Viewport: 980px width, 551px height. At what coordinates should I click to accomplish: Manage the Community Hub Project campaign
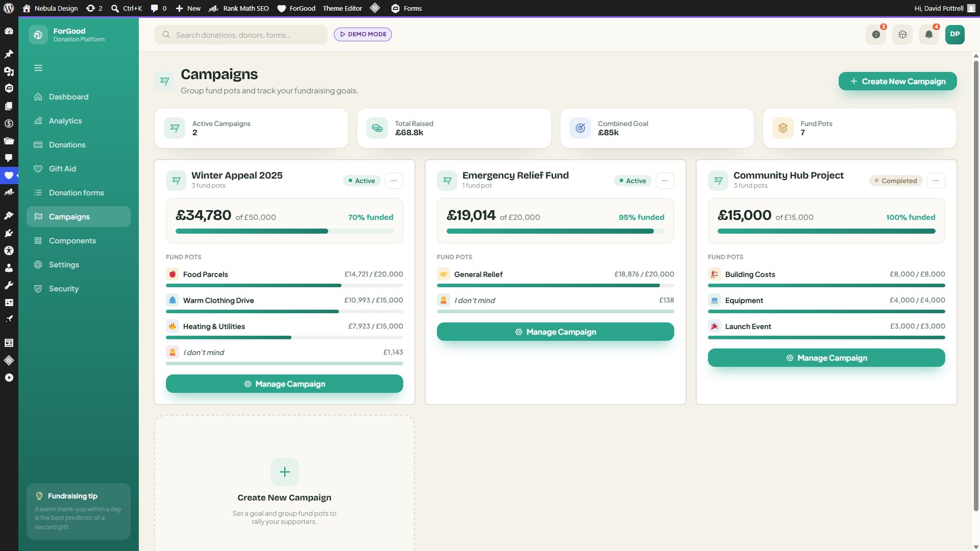point(826,358)
